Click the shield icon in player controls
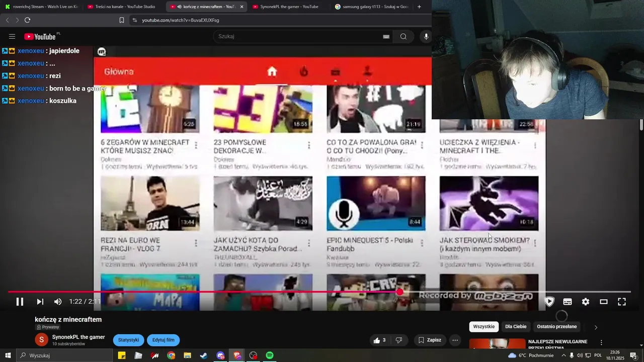Image resolution: width=644 pixels, height=362 pixels. coord(549,302)
